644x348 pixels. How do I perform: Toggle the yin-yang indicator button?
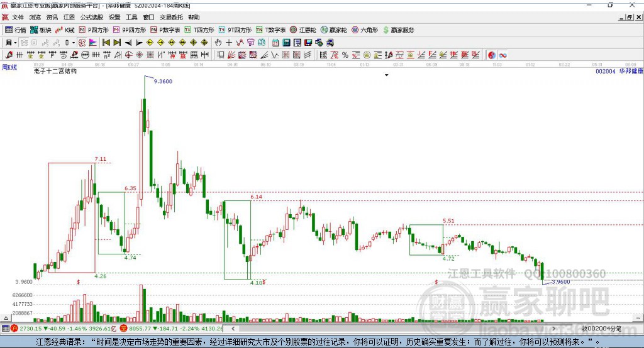click(492, 55)
